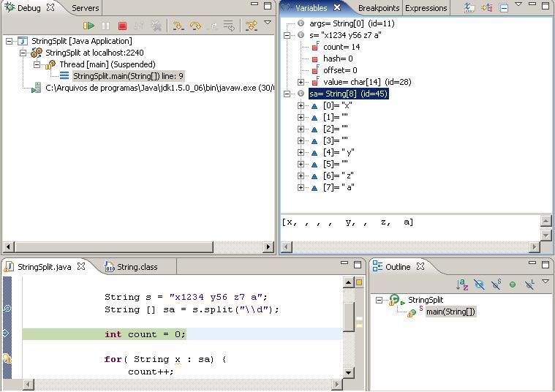This screenshot has width=555, height=392.
Task: Select main(String[]) in the Outline
Action: (450, 312)
